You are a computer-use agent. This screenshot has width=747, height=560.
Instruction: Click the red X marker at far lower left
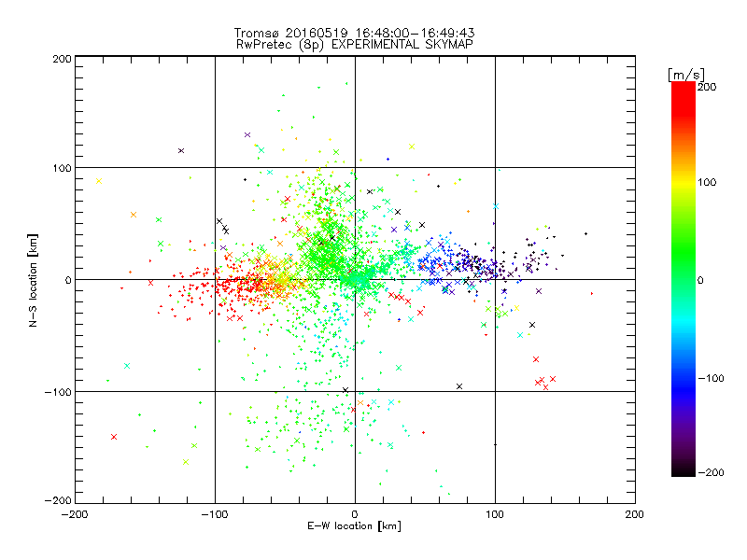pyautogui.click(x=114, y=437)
